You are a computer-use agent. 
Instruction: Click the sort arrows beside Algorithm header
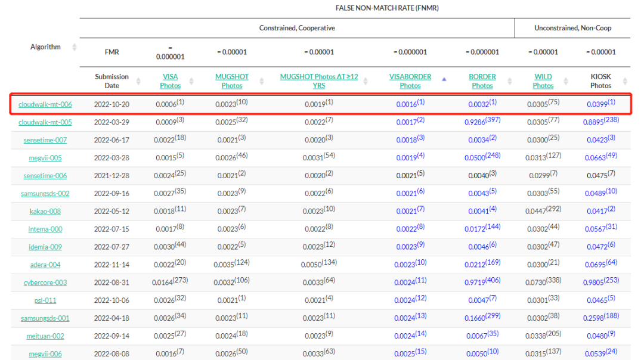[75, 47]
